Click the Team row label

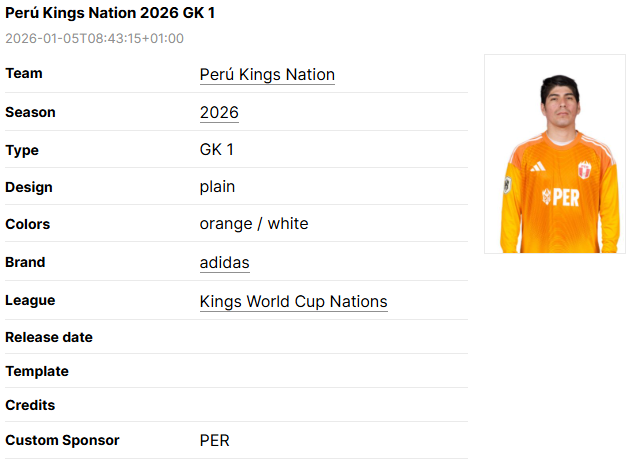coord(24,74)
